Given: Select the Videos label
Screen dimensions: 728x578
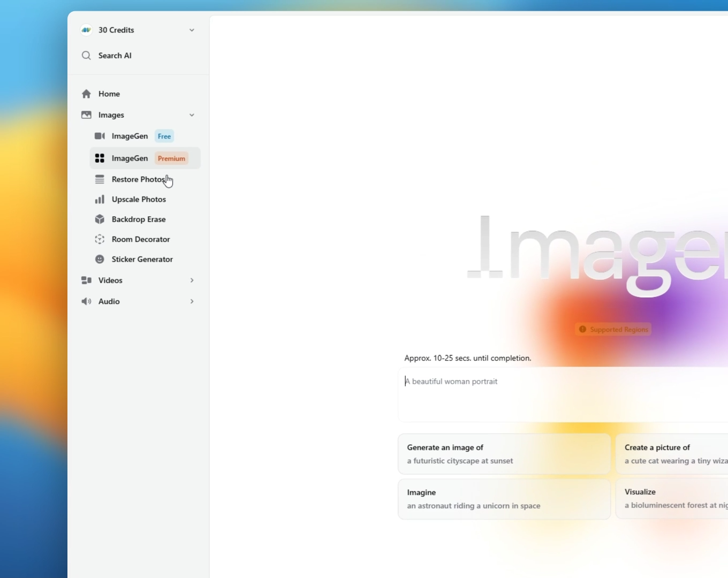Looking at the screenshot, I should 110,280.
